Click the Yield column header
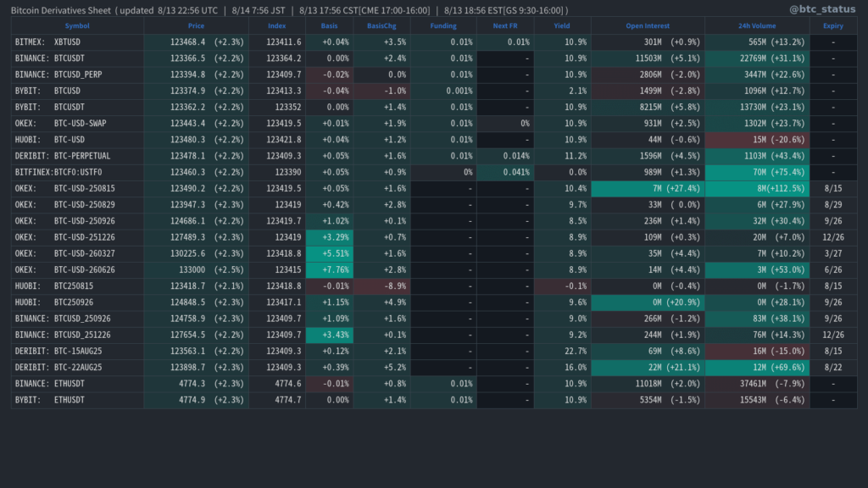The image size is (868, 488). coord(562,25)
